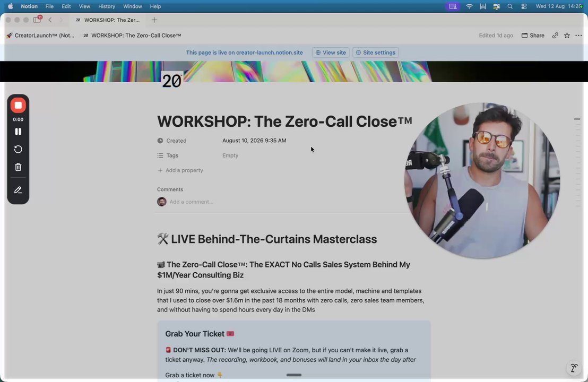
Task: Click the page title heading
Action: click(284, 121)
